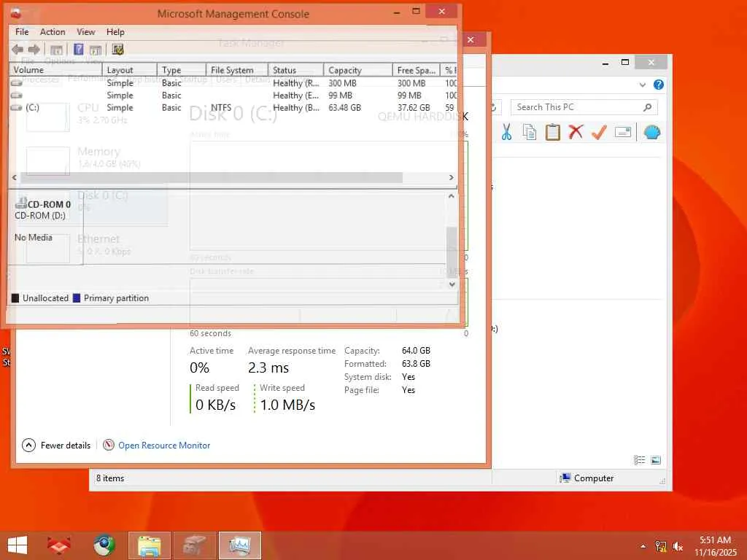The height and width of the screenshot is (560, 747).
Task: Open the Start button on taskbar
Action: pos(18,545)
